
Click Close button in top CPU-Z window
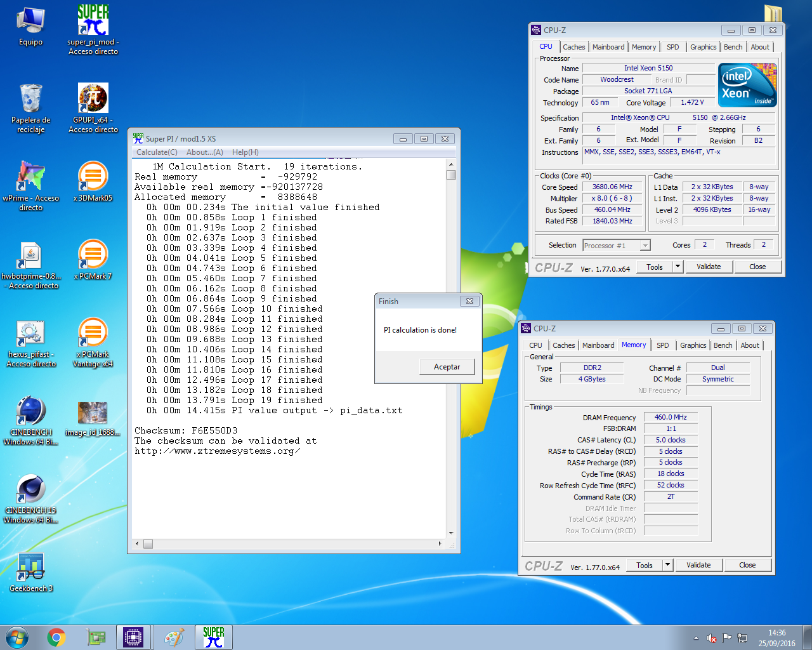(x=757, y=267)
